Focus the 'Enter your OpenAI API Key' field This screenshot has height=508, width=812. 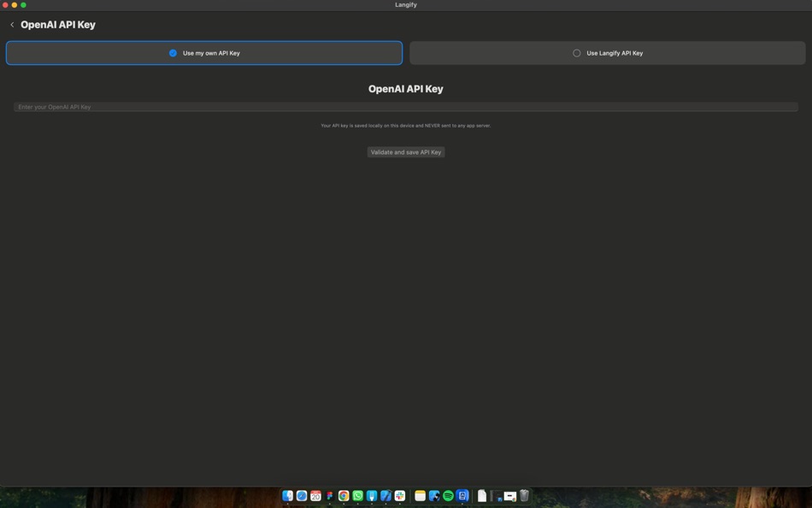(405, 107)
